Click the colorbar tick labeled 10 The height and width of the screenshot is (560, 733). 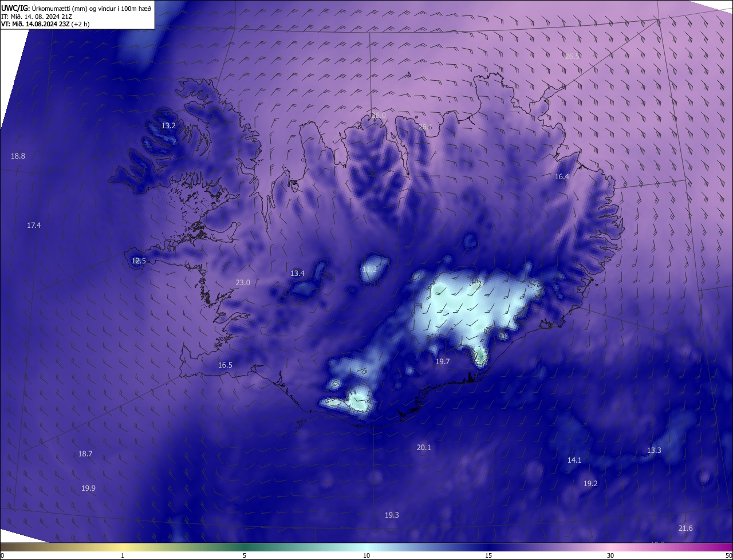[366, 555]
